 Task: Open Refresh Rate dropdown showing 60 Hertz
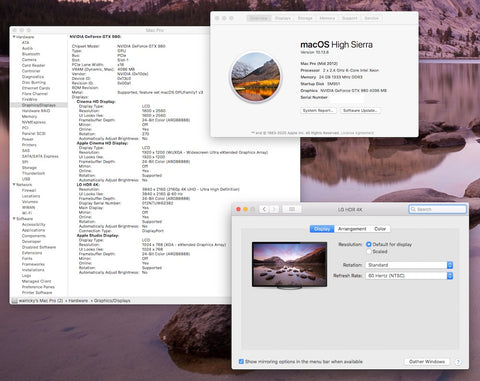(x=409, y=276)
